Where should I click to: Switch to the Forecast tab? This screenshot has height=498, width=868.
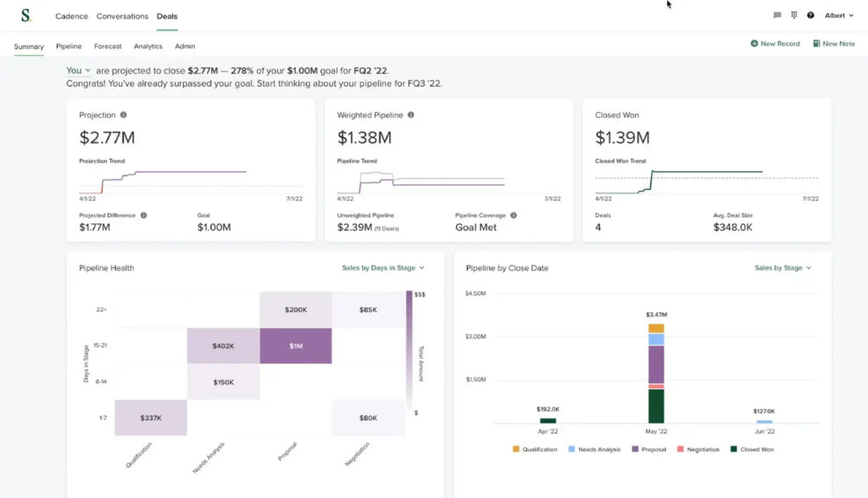click(108, 47)
